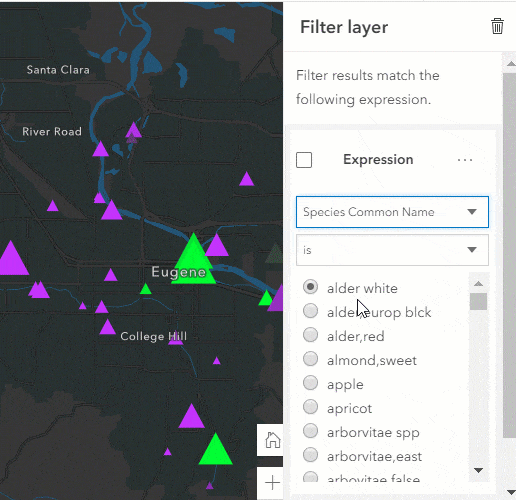Select the alder,red radio option
The image size is (516, 500).
[x=310, y=335]
